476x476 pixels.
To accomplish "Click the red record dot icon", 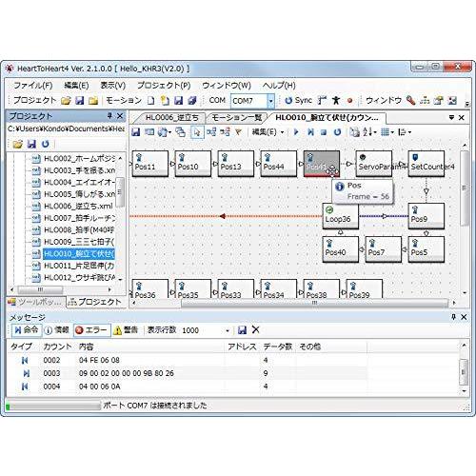I will pyautogui.click(x=349, y=101).
